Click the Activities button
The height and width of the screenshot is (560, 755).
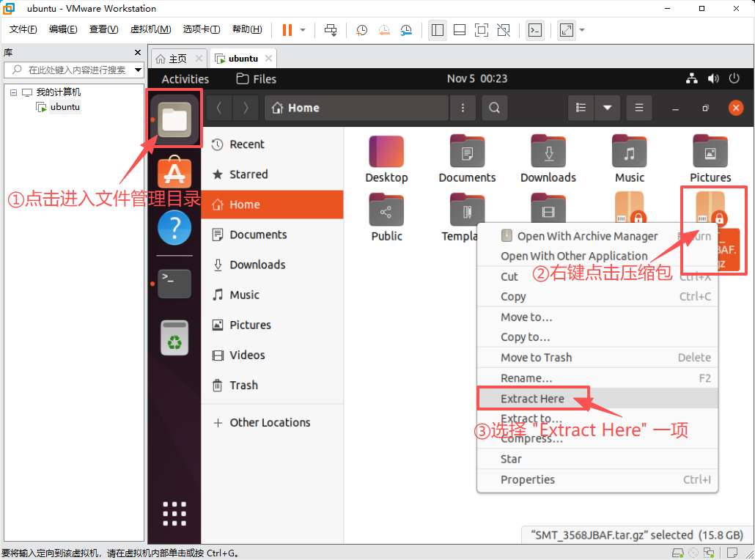tap(185, 79)
